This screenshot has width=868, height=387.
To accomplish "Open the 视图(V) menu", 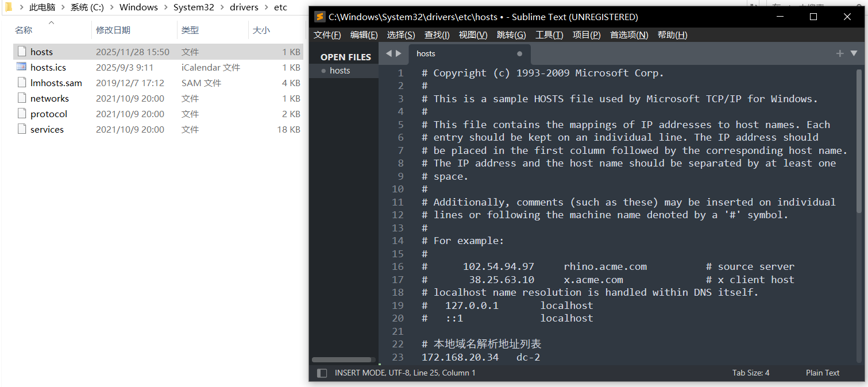I will [473, 35].
